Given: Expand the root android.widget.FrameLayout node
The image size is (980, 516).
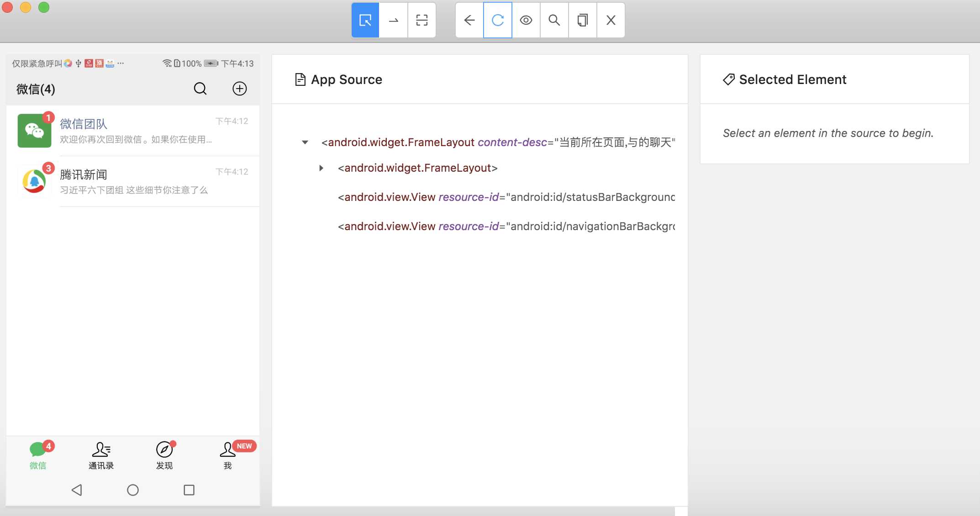Looking at the screenshot, I should pyautogui.click(x=304, y=141).
